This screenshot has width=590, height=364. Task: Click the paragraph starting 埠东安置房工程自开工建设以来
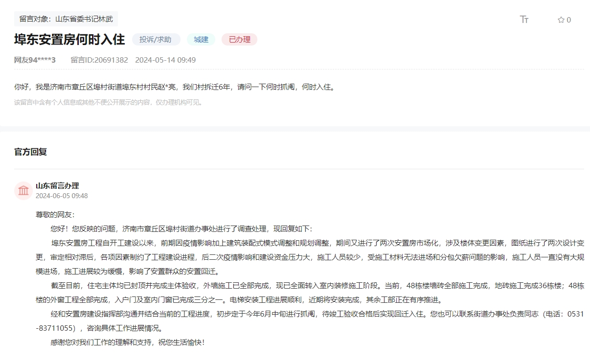[x=310, y=257]
